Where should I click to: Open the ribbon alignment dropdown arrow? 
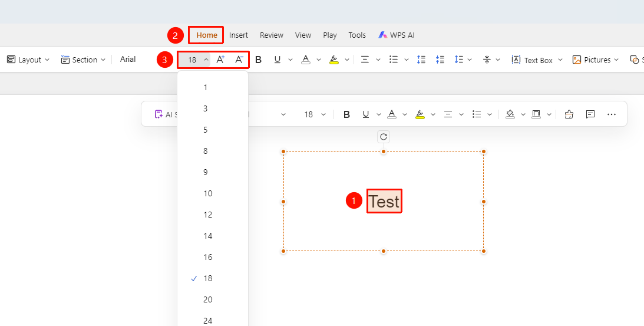[378, 60]
